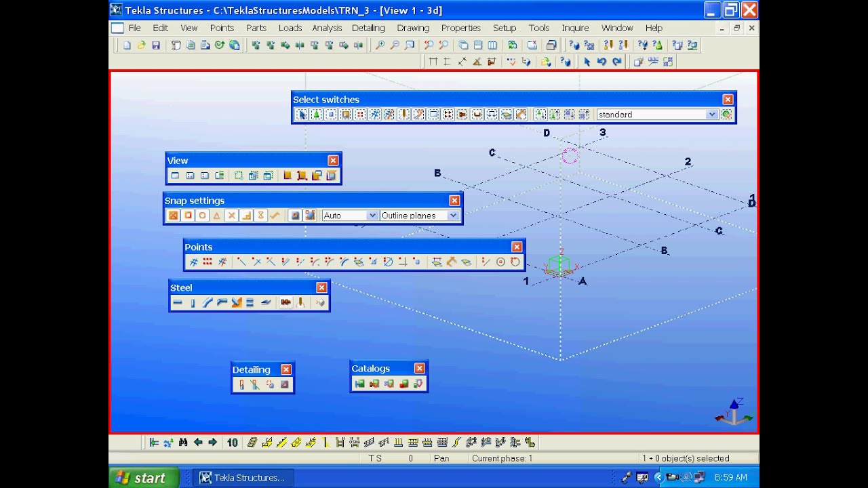The width and height of the screenshot is (868, 488).
Task: Click the Zoom out magnifier icon
Action: (395, 45)
